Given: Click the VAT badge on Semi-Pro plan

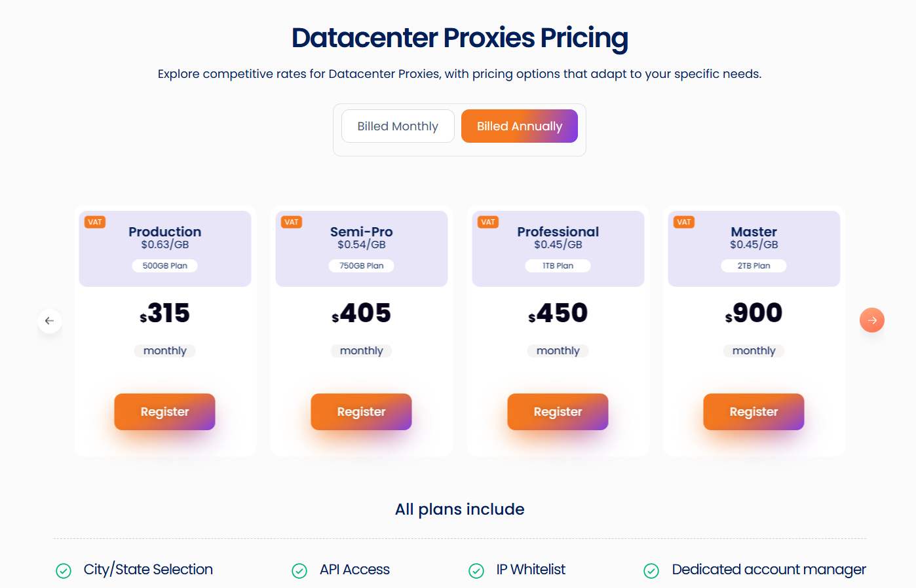Looking at the screenshot, I should 292,222.
